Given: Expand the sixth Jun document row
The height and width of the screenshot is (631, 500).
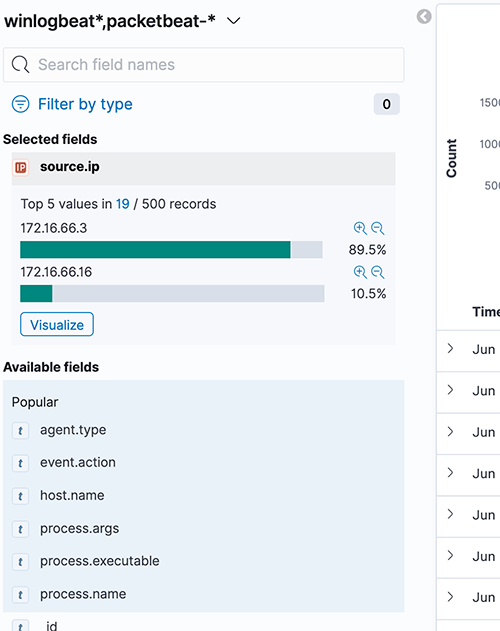Looking at the screenshot, I should (450, 555).
